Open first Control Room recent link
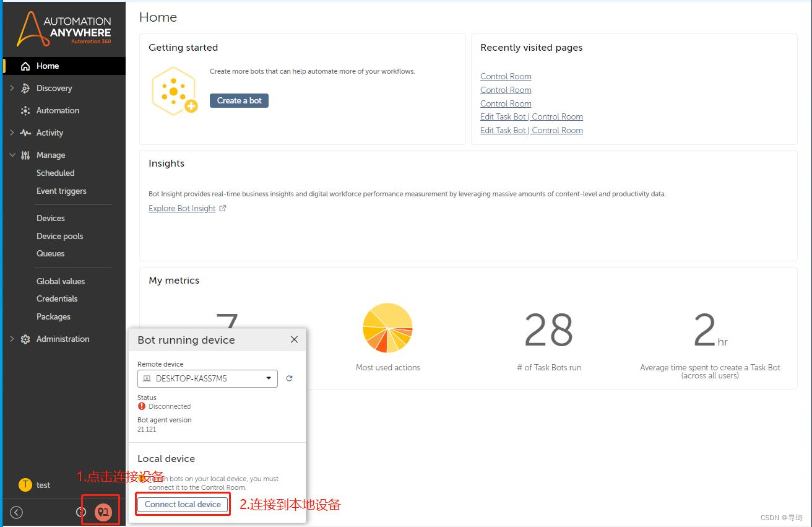Screen dimensions: 812x527 pyautogui.click(x=506, y=77)
